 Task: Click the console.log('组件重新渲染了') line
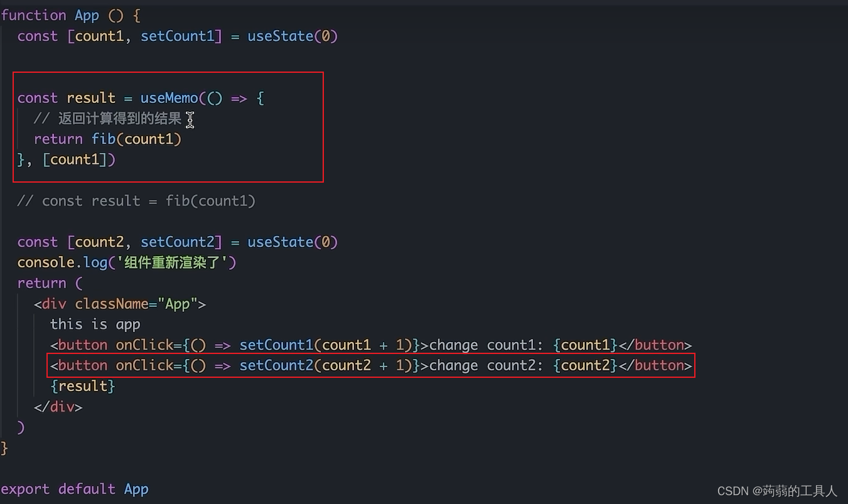[x=127, y=262]
